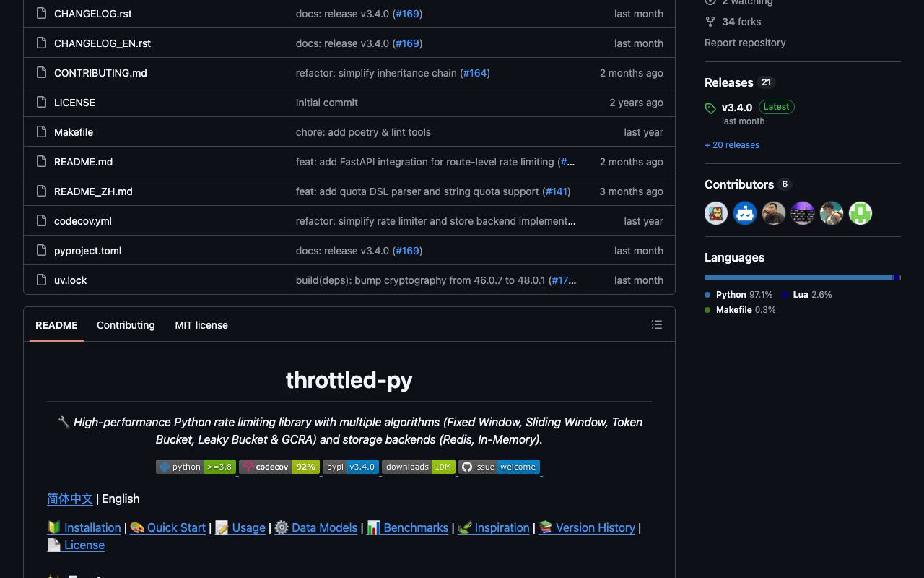
Task: Open CONTRIBUTING.md file link
Action: pos(100,73)
